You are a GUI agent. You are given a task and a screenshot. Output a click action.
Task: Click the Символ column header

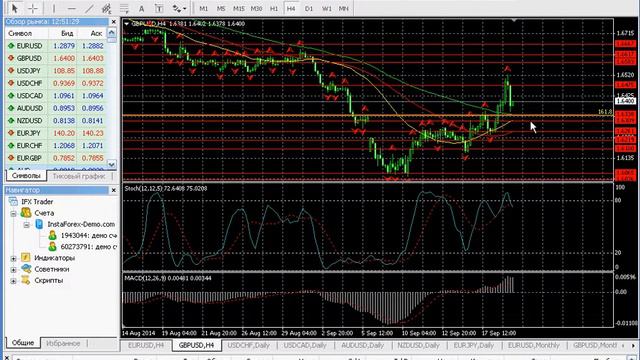coord(20,33)
